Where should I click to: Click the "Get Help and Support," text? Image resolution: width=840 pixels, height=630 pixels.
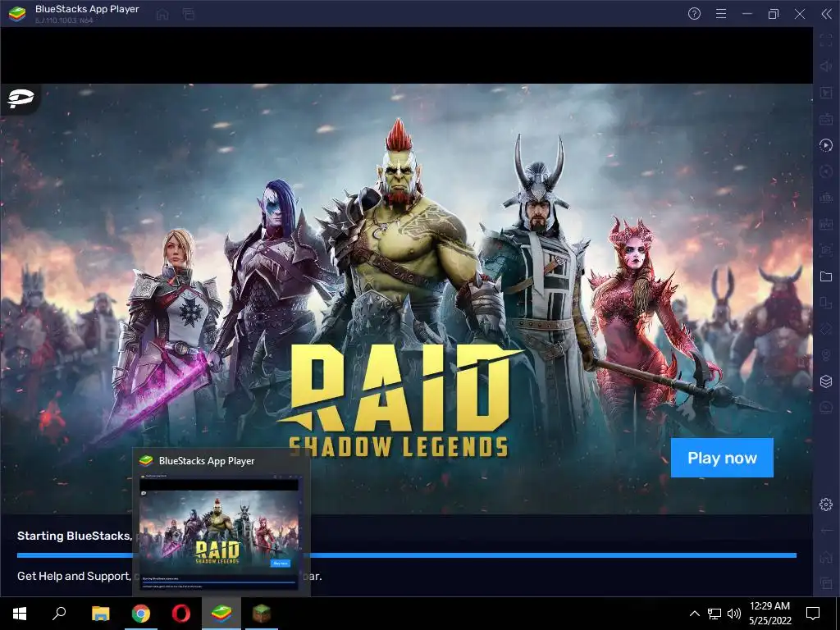coord(74,576)
